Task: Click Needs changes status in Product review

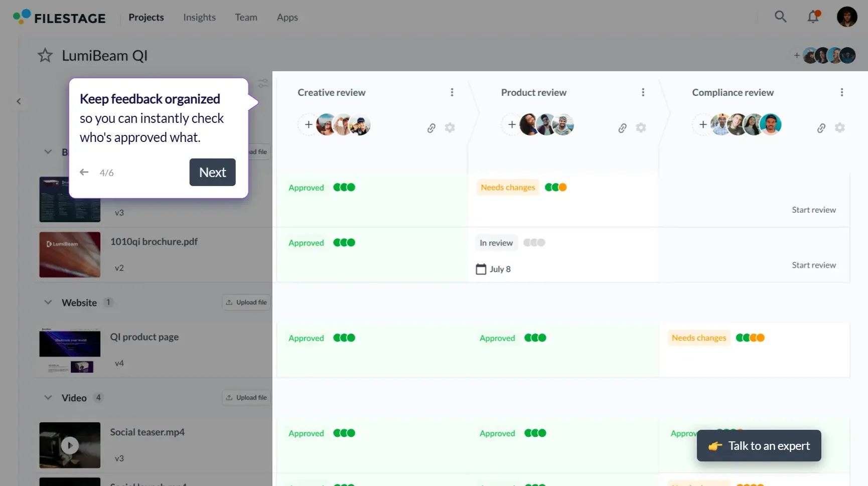Action: (508, 187)
